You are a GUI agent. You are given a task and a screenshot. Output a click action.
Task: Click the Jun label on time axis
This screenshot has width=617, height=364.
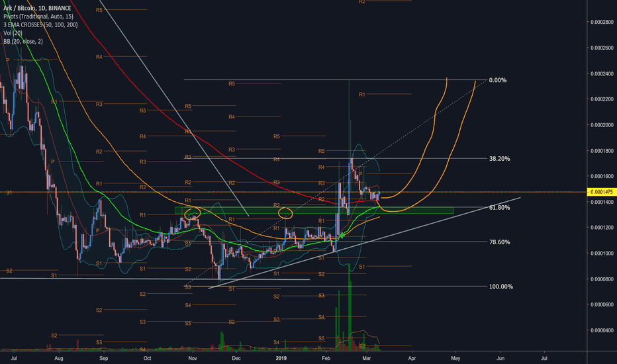pyautogui.click(x=500, y=358)
